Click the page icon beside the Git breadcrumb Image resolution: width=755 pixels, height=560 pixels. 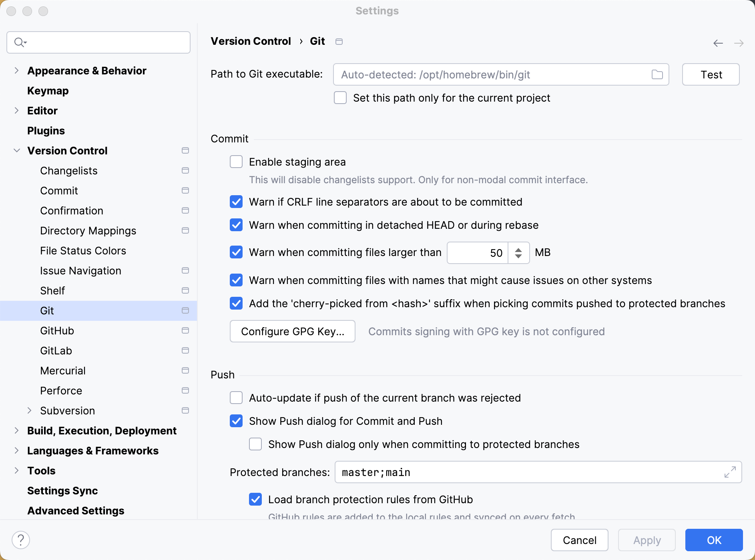(x=339, y=41)
